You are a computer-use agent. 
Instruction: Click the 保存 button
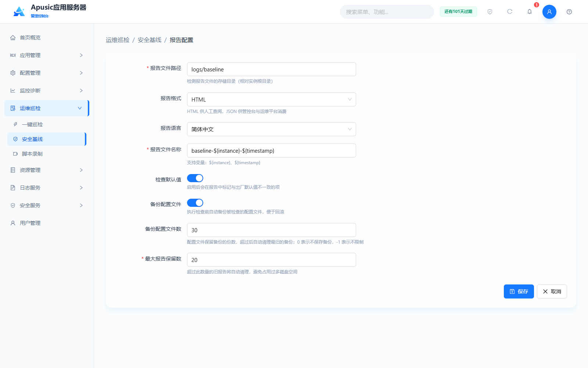(x=519, y=291)
